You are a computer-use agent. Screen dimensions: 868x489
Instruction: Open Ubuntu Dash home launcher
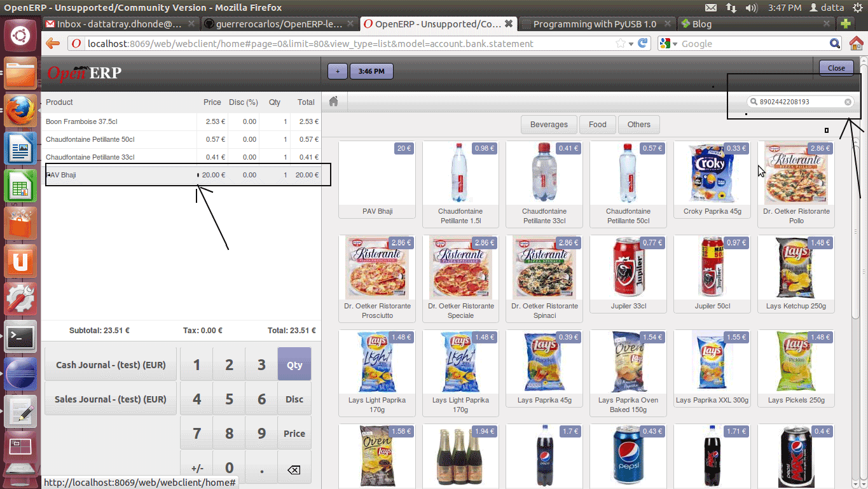20,35
